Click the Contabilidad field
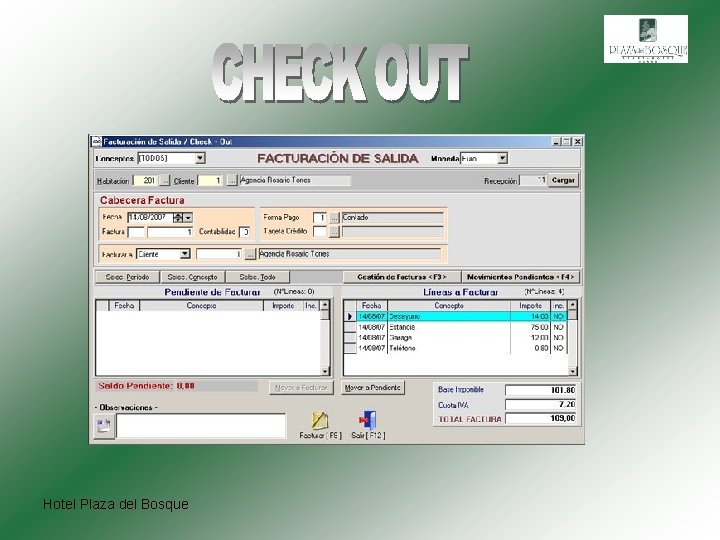 click(244, 232)
